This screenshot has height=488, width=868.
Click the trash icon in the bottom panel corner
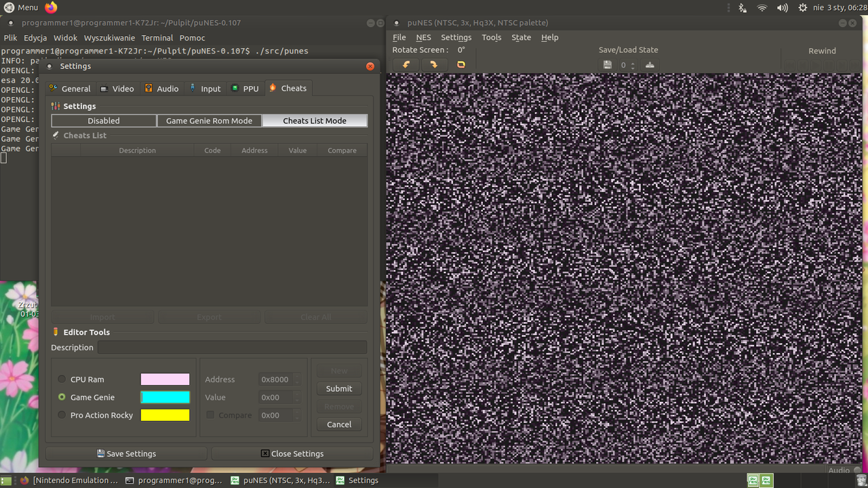click(x=861, y=481)
